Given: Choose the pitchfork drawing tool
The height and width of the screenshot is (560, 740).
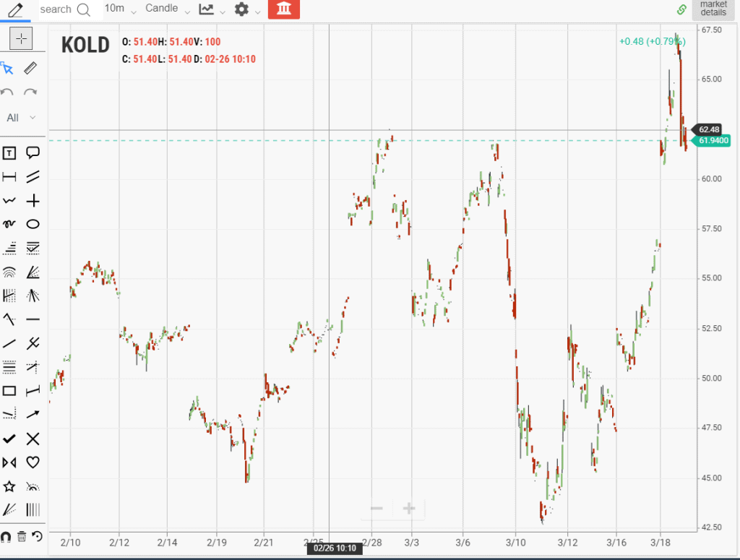Looking at the screenshot, I should point(33,343).
